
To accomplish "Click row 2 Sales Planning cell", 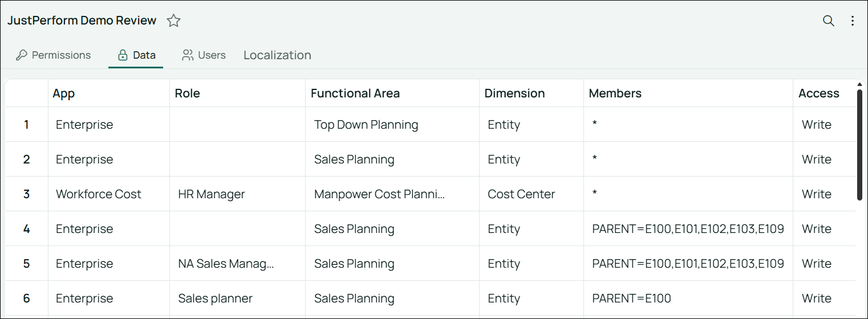I will click(x=392, y=159).
